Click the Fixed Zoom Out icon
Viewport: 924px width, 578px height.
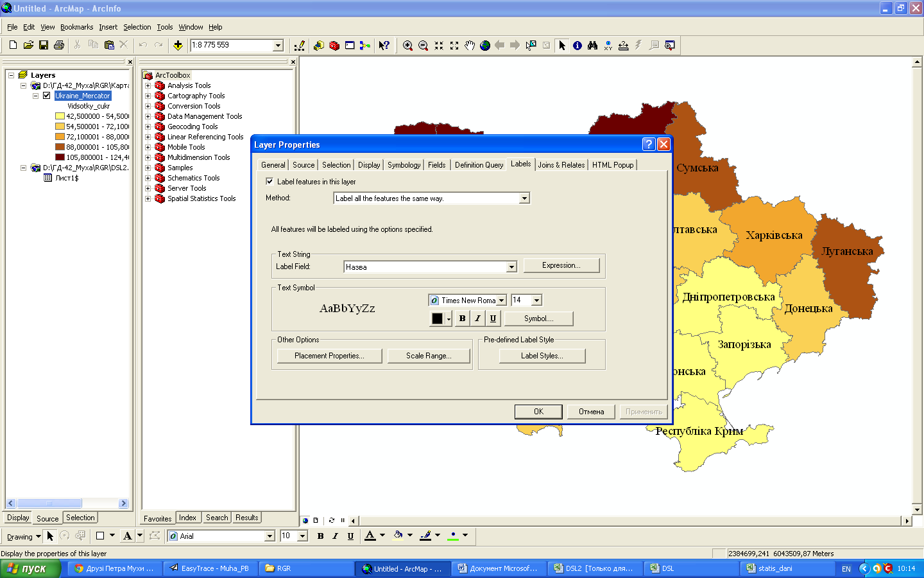click(x=454, y=45)
